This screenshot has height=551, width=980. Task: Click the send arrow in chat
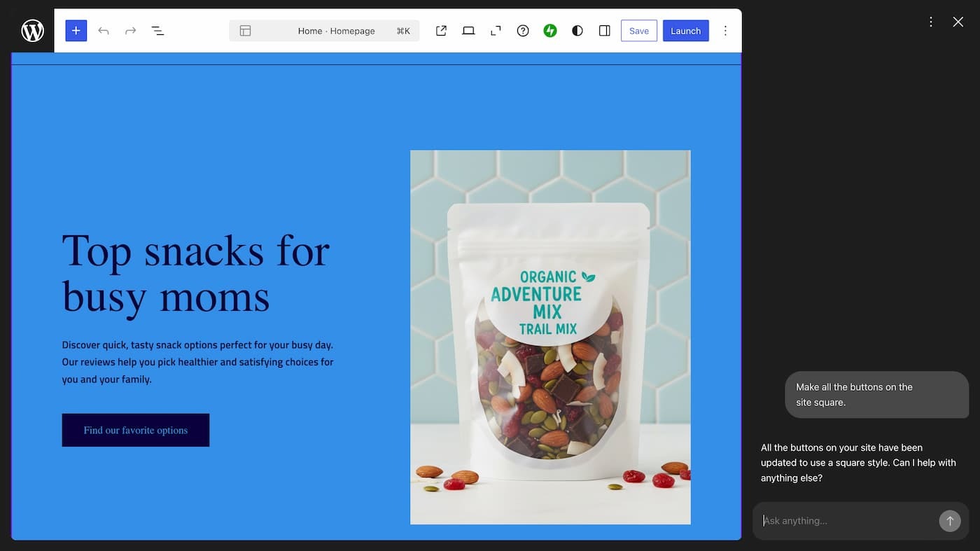pos(950,521)
